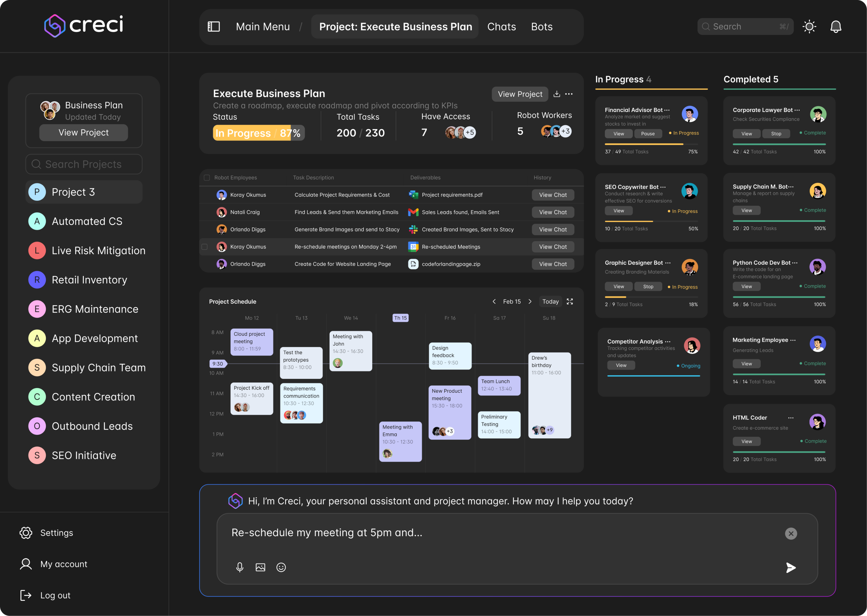Send the chat message
The width and height of the screenshot is (867, 616).
(791, 567)
